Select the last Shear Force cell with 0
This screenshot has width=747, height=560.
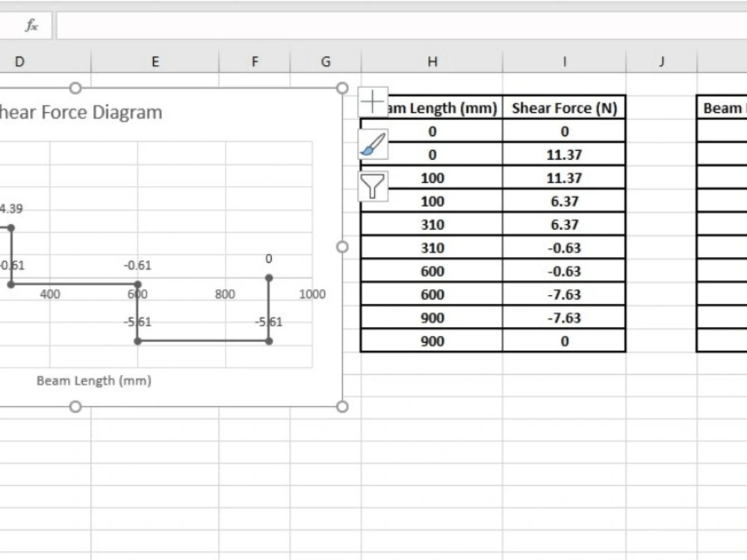(564, 341)
